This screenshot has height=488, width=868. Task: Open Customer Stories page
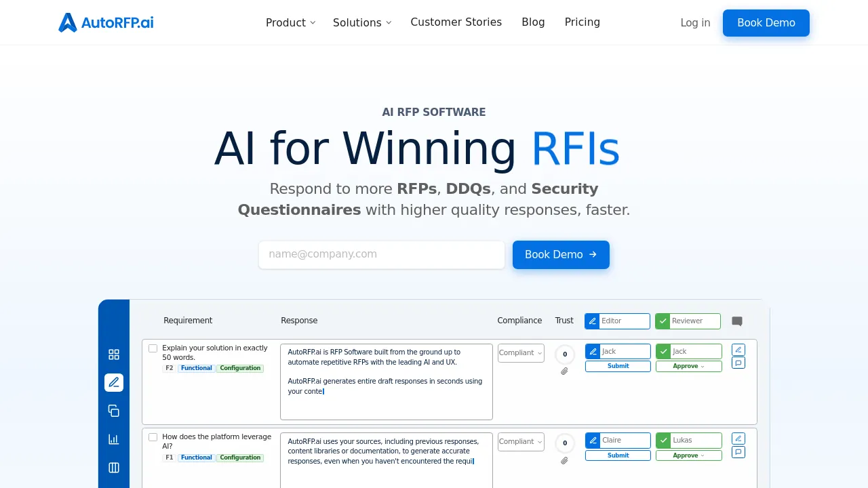456,22
